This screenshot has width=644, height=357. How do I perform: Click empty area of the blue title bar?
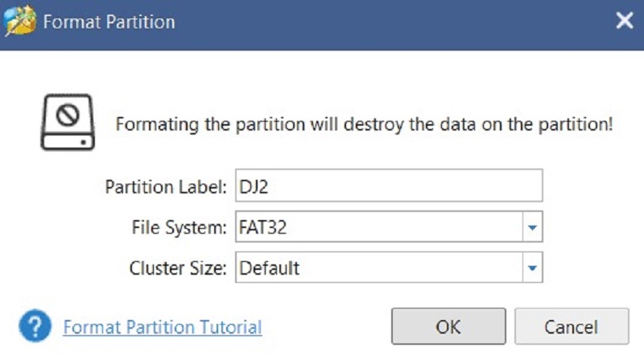(386, 22)
